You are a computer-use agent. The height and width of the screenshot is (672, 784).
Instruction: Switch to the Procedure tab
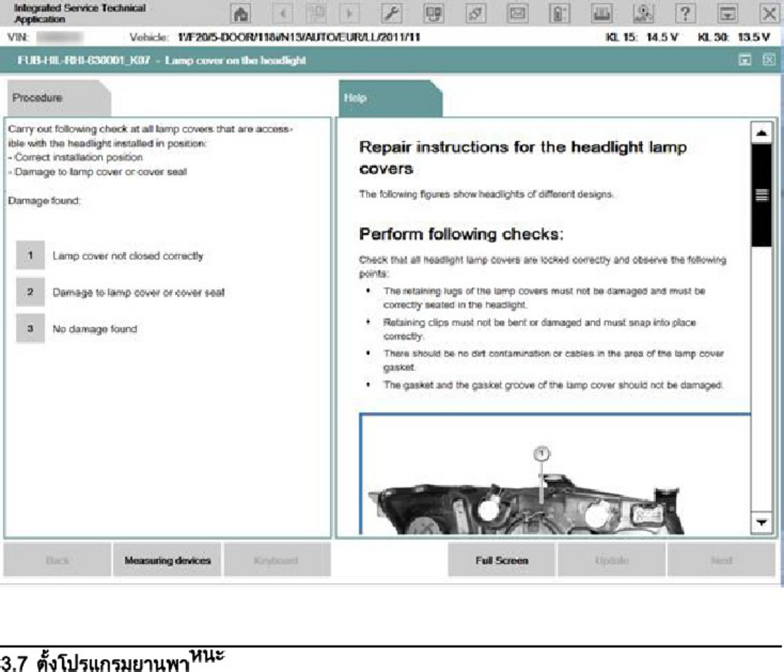pos(59,98)
